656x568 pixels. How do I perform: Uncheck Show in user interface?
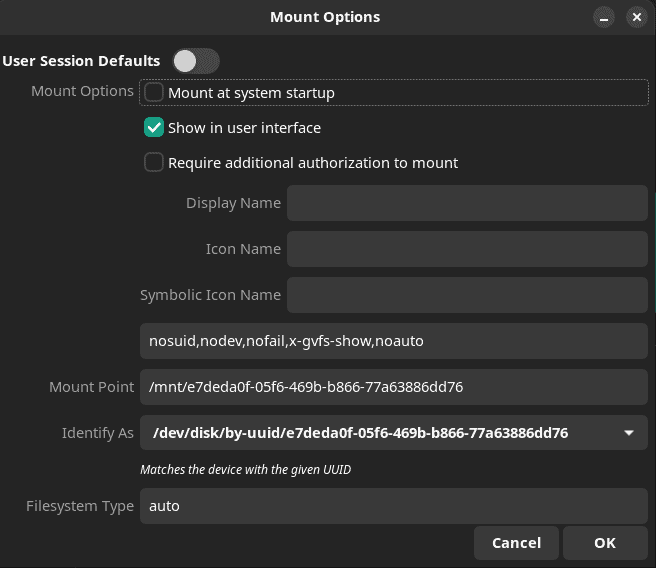pos(154,128)
